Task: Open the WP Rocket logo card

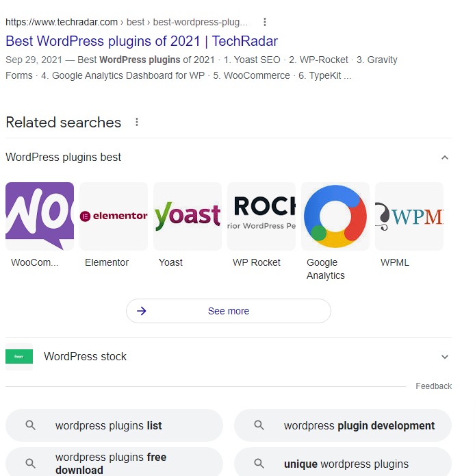Action: 261,216
